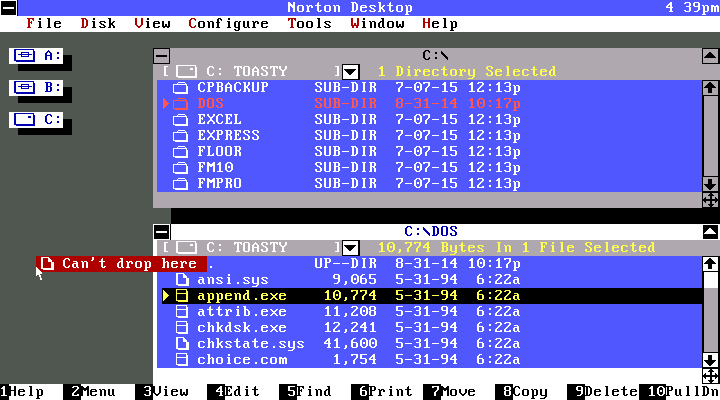Click the attrib.exe program icon

pos(182,312)
